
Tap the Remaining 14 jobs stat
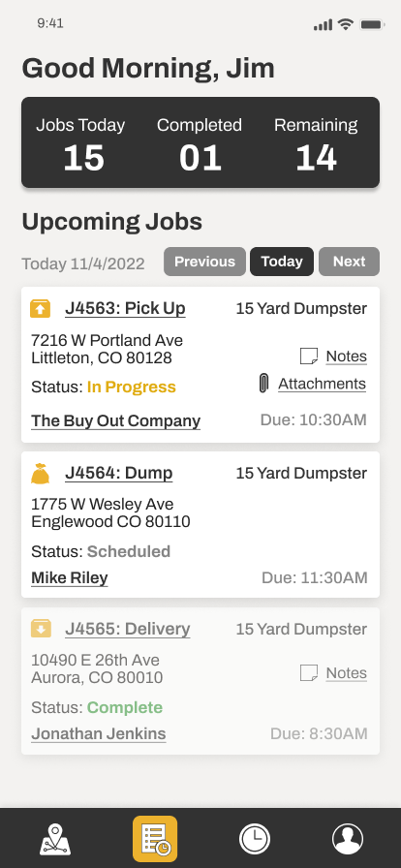316,144
